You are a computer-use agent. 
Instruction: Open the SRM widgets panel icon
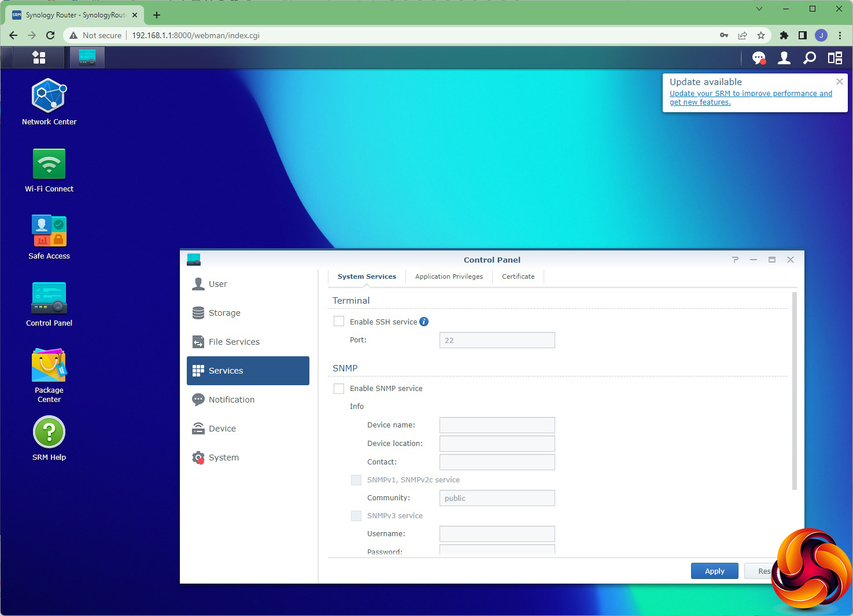[x=835, y=58]
